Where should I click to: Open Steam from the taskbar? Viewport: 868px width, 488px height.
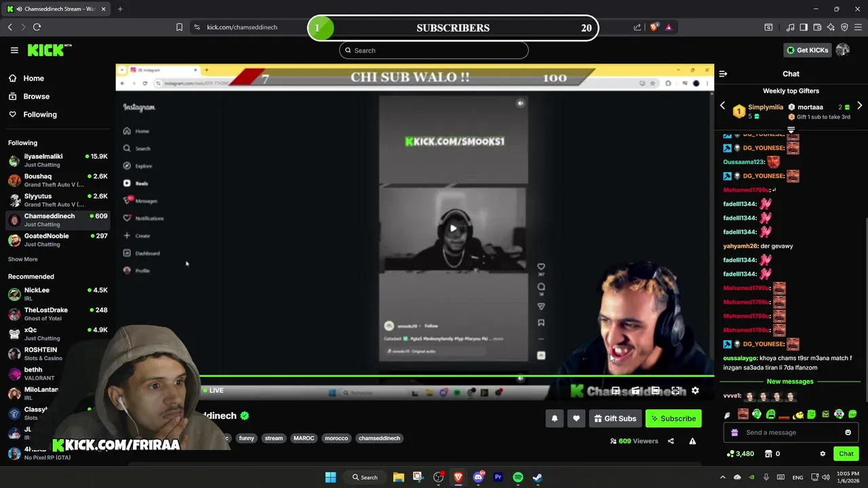(x=538, y=477)
